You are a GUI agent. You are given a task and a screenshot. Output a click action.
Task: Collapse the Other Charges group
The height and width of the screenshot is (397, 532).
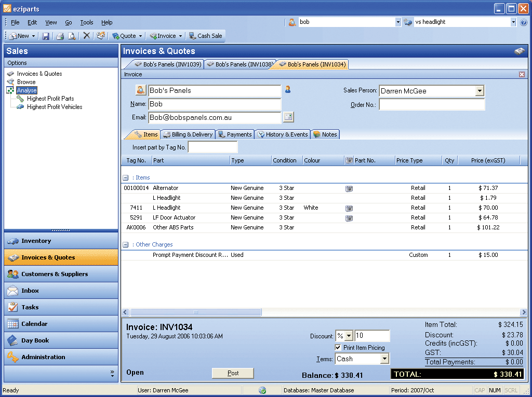click(x=126, y=244)
